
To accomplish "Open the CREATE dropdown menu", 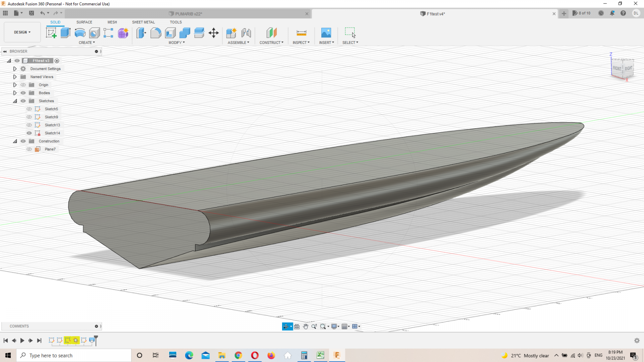I will [x=87, y=43].
